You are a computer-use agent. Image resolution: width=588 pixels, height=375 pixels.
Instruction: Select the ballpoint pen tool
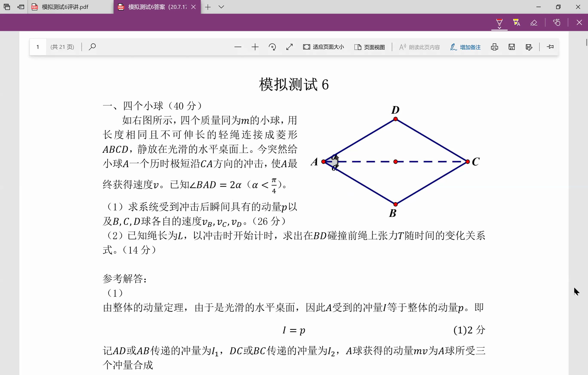coord(499,22)
